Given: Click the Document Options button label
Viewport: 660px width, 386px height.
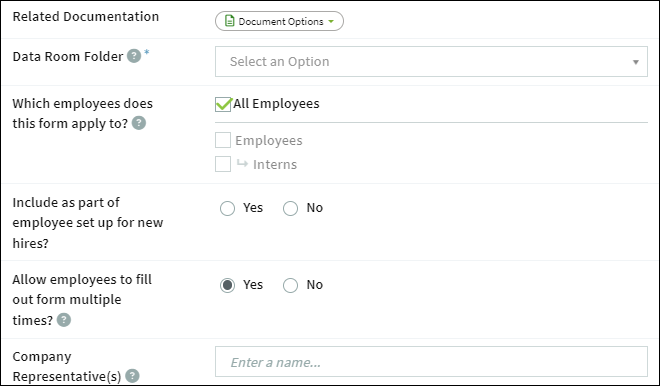Looking at the screenshot, I should click(281, 21).
